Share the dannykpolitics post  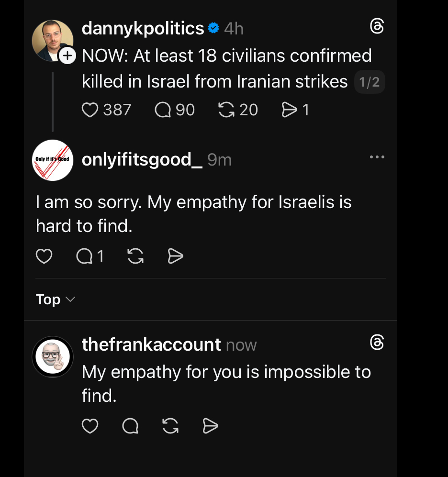290,110
